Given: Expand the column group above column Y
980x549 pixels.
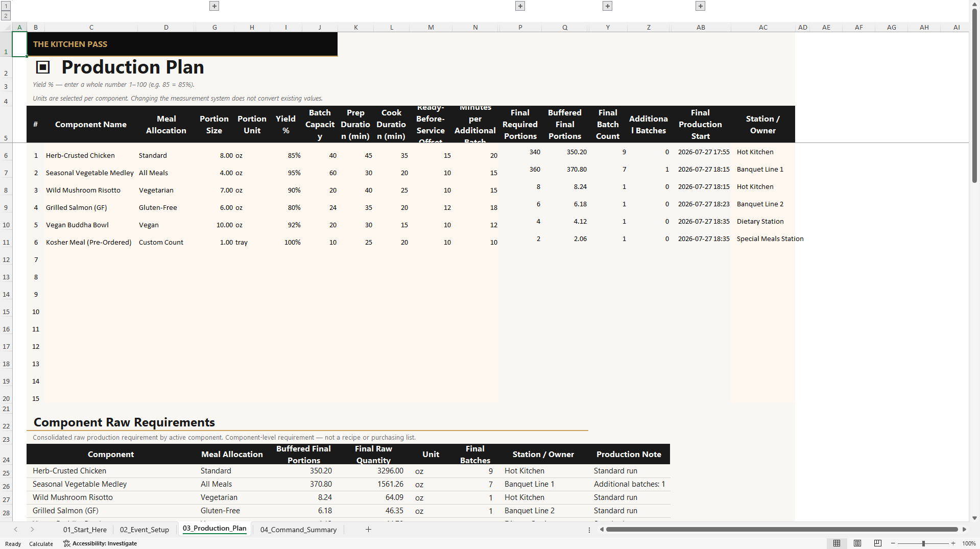Looking at the screenshot, I should pos(607,6).
